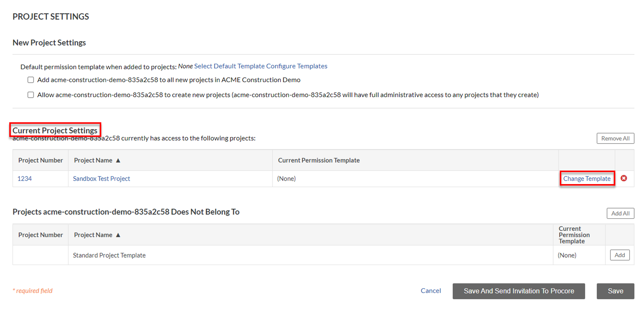Click Project Number header in unassigned projects table

click(x=41, y=235)
